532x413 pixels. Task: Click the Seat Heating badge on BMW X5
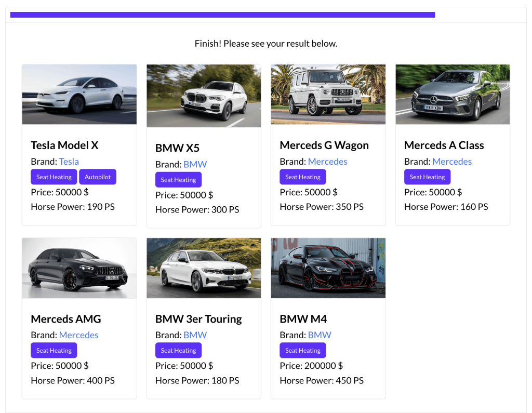coord(178,180)
